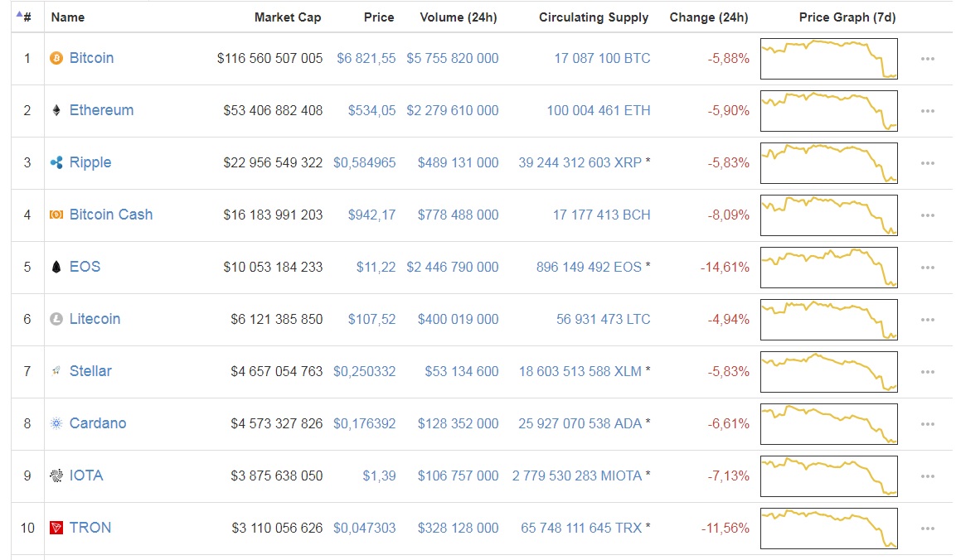This screenshot has width=956, height=560.
Task: Open the Stellar coin name link
Action: coord(90,371)
